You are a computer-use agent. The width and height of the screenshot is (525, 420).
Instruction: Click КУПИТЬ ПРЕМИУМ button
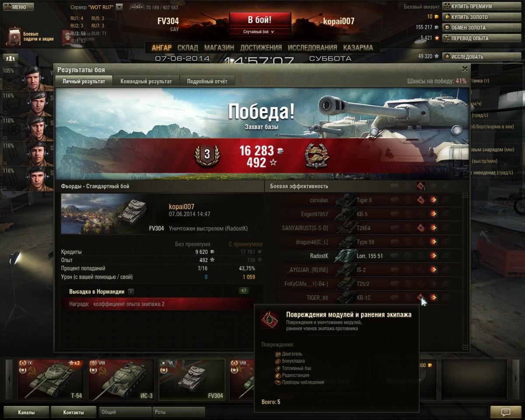click(x=471, y=6)
